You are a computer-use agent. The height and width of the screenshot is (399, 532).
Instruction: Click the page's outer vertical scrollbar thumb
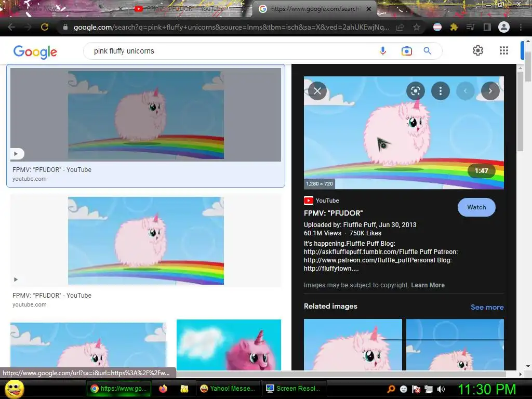click(528, 66)
